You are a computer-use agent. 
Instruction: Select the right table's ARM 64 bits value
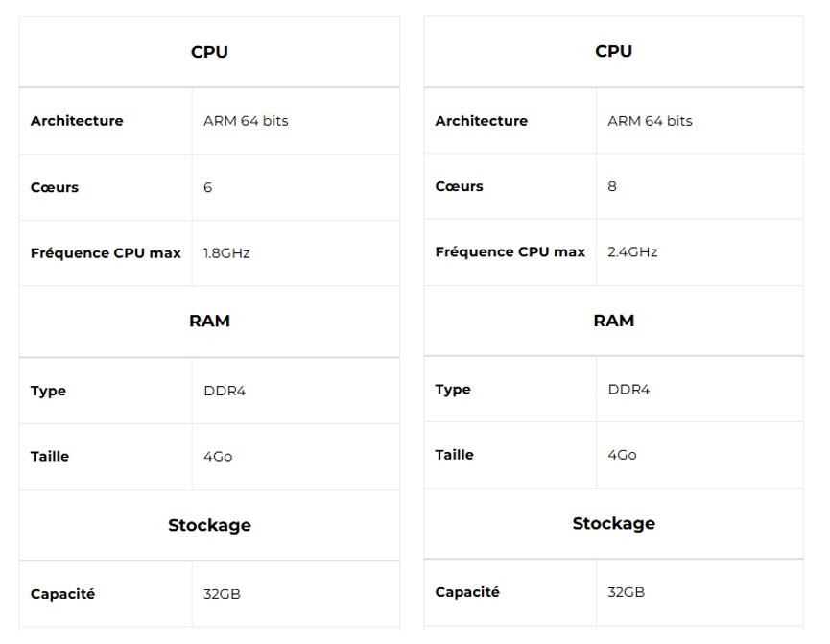coord(650,121)
